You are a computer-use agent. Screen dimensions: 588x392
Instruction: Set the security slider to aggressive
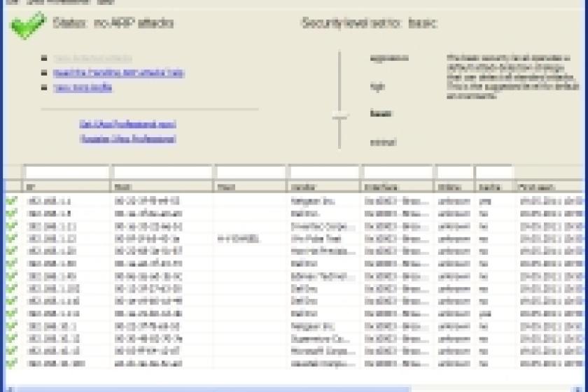point(339,58)
